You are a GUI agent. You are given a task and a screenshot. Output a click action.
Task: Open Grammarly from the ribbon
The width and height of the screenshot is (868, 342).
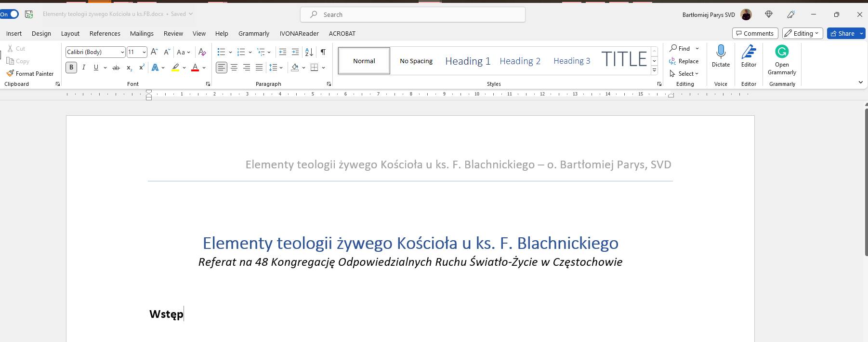pyautogui.click(x=782, y=60)
